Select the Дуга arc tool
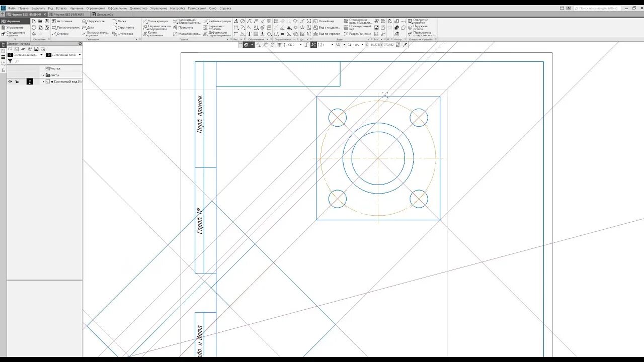The width and height of the screenshot is (644, 362). pyautogui.click(x=88, y=28)
